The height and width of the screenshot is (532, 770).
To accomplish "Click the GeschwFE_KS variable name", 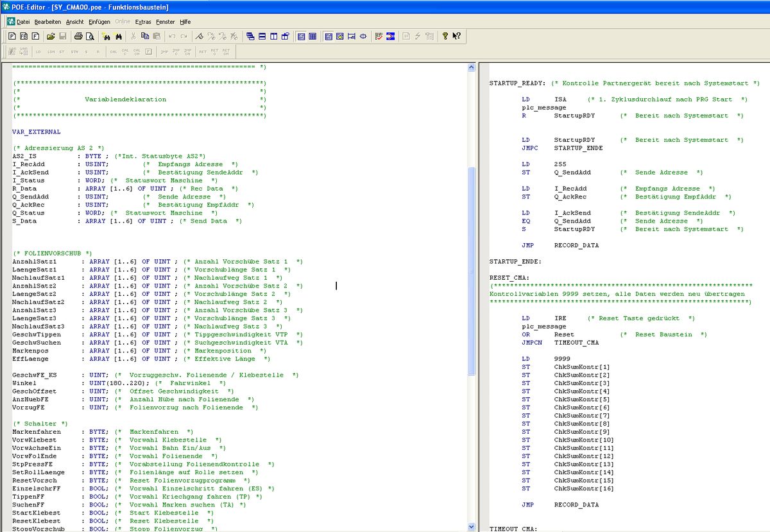I will click(34, 375).
